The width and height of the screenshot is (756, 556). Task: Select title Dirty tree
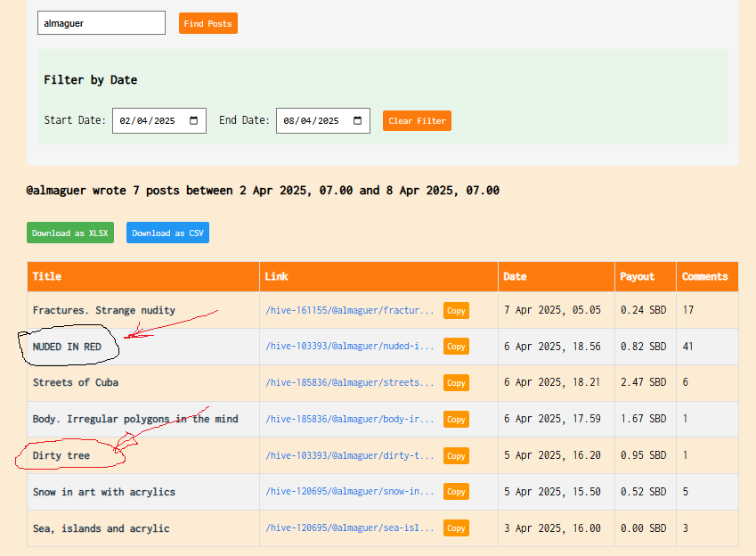click(61, 455)
